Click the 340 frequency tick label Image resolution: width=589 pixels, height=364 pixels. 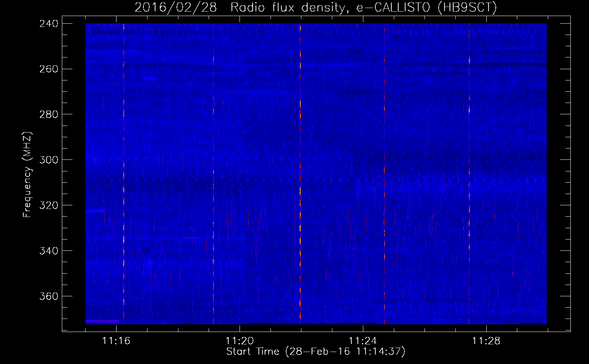click(49, 251)
